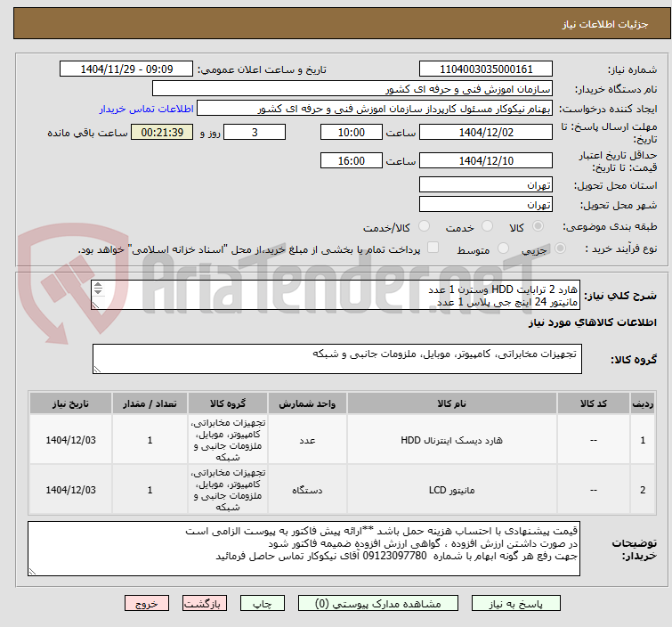Click the هارد 2 ترابایت HDD description line
This screenshot has height=627, width=672.
pyautogui.click(x=503, y=289)
